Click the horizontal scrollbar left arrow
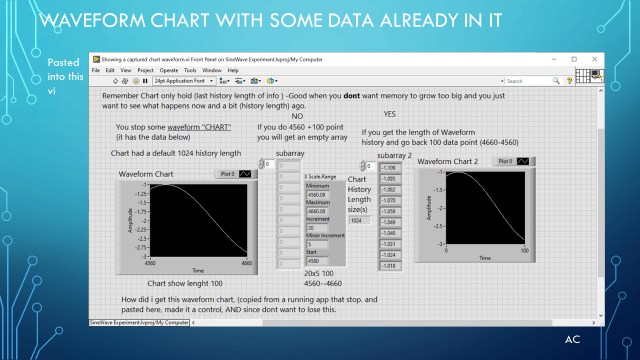 point(193,322)
